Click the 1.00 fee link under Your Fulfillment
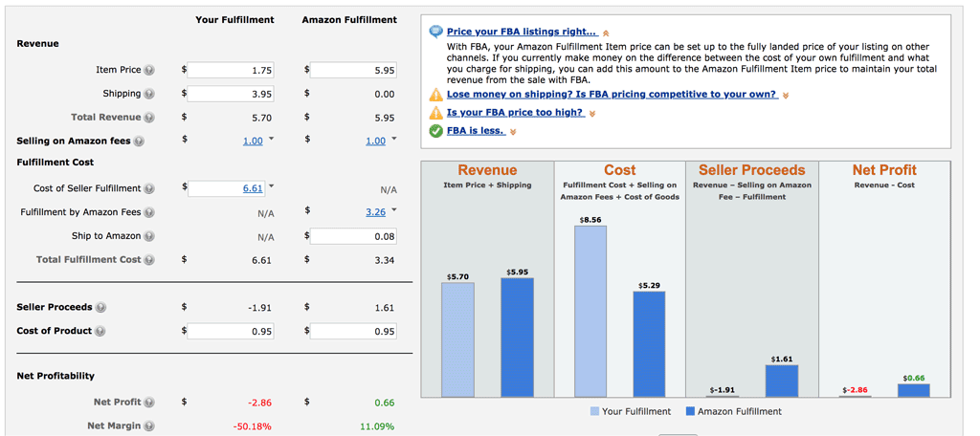The width and height of the screenshot is (980, 436). [x=253, y=142]
